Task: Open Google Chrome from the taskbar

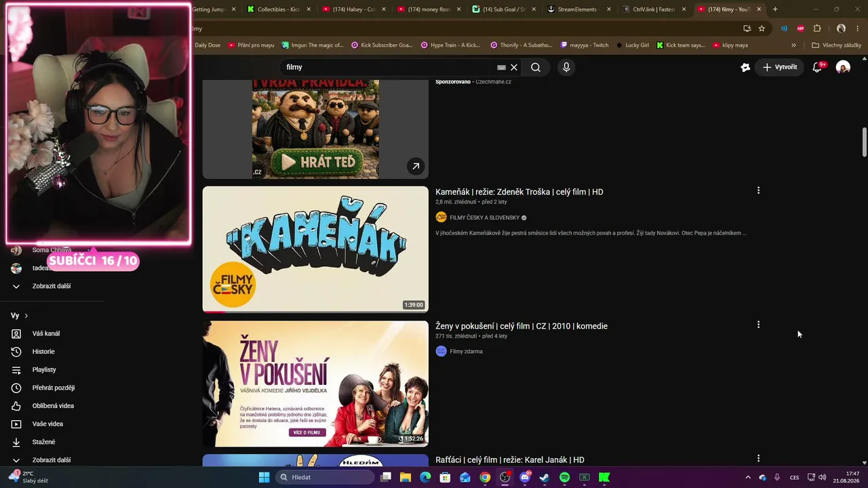Action: pyautogui.click(x=485, y=477)
